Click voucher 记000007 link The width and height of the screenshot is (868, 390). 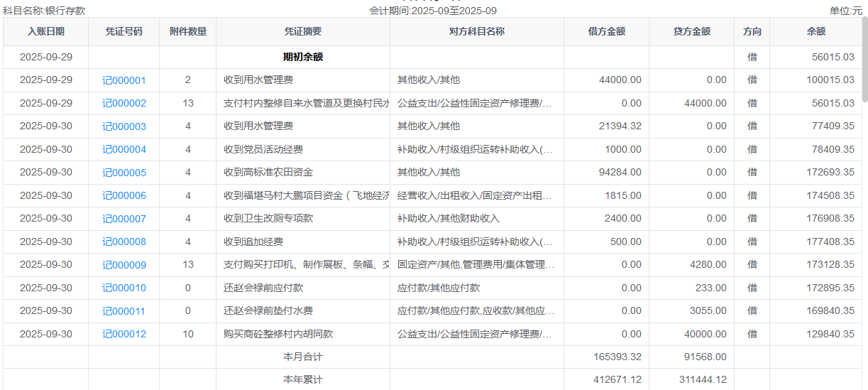[124, 219]
